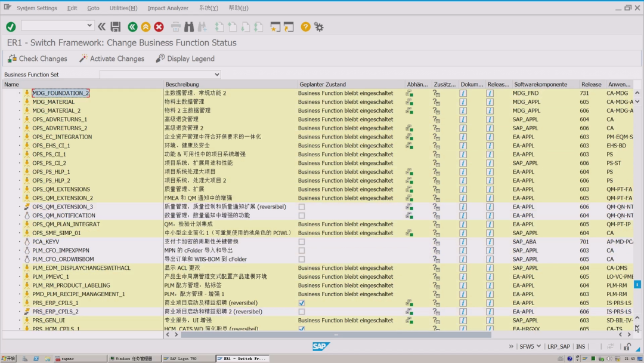The width and height of the screenshot is (644, 363).
Task: Click the First Page icon
Action: tap(219, 27)
